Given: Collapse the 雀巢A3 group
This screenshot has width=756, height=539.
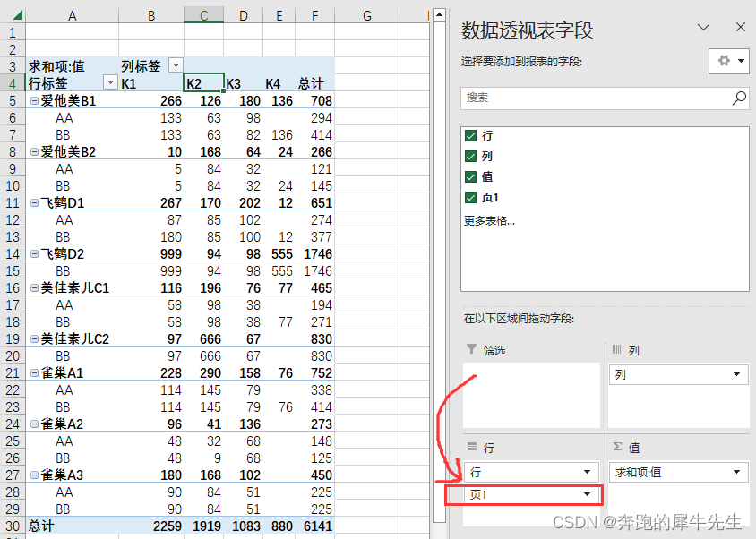Looking at the screenshot, I should click(34, 475).
